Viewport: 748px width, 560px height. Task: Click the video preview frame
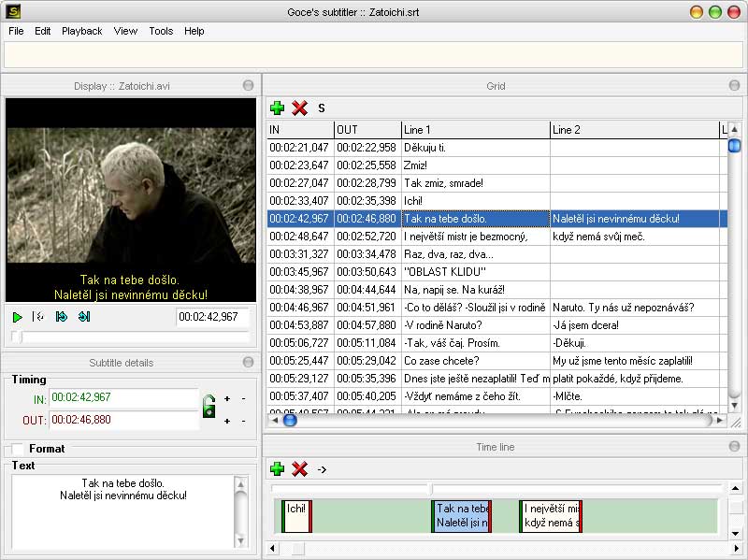point(131,200)
